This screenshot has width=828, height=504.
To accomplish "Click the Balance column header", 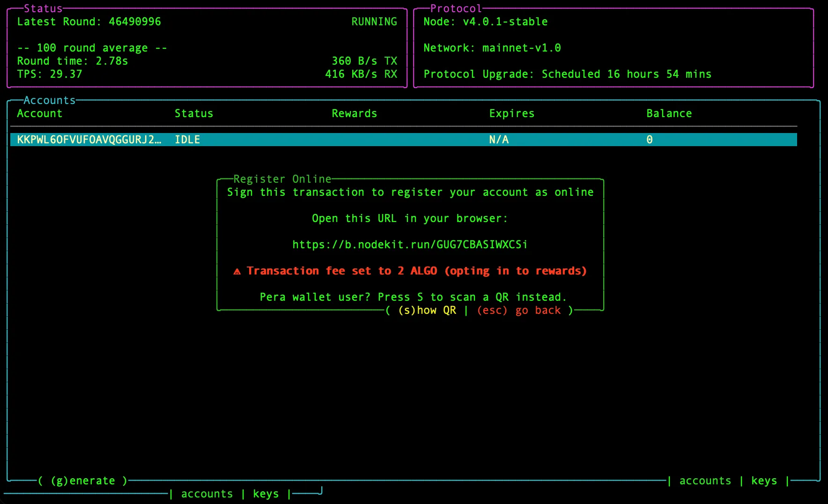I will coord(669,113).
